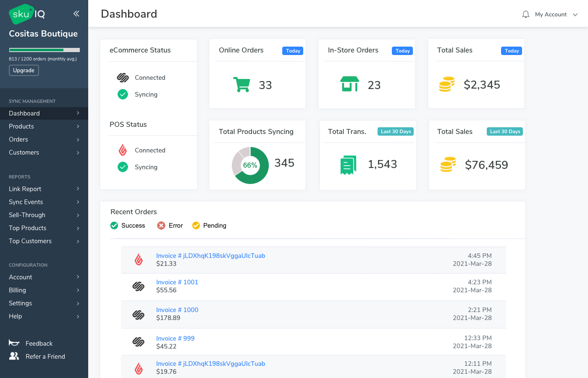
Task: Expand the Products menu chevron
Action: click(78, 126)
